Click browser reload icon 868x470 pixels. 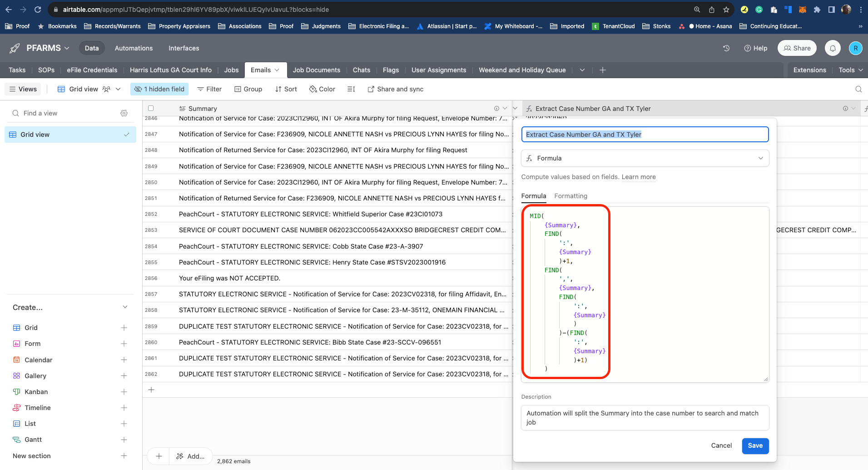click(x=38, y=10)
